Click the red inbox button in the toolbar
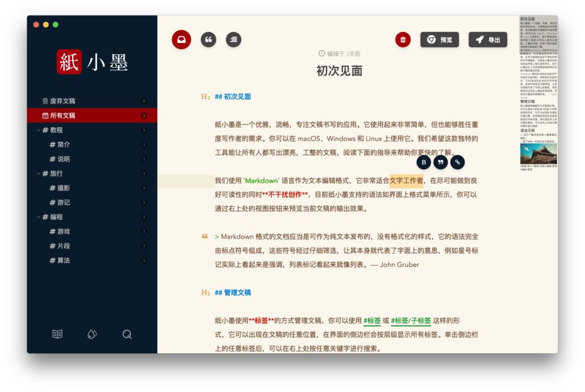This screenshot has height=392, width=585. pyautogui.click(x=181, y=39)
